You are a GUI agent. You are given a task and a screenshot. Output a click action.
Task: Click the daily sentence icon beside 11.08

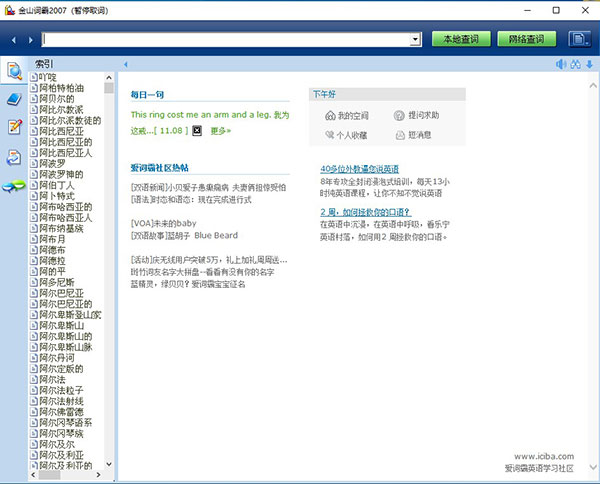197,131
